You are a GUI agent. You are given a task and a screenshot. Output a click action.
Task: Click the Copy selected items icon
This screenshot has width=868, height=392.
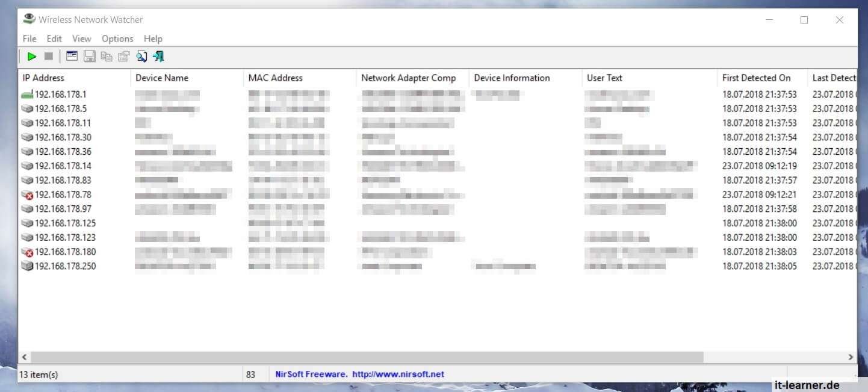[107, 57]
